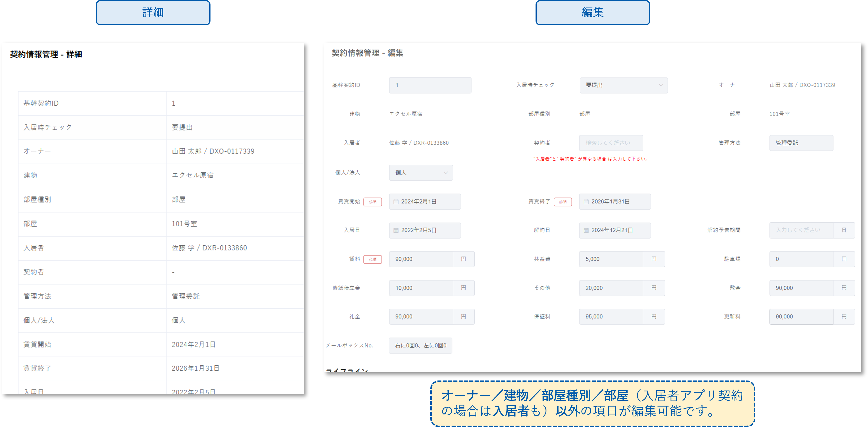Click 管理委託 in the detail table

[x=186, y=296]
